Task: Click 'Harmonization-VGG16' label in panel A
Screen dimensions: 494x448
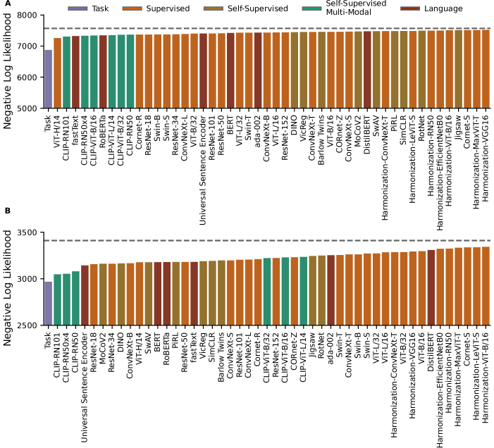Action: (x=485, y=158)
